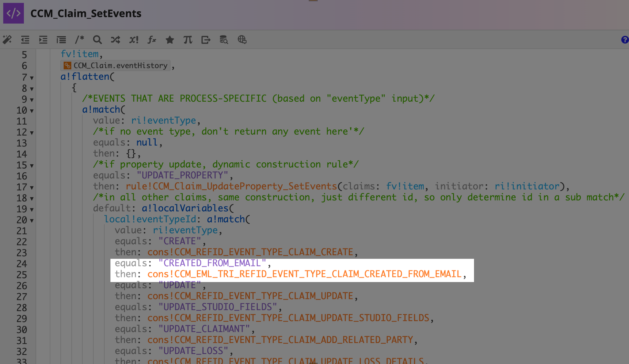The width and height of the screenshot is (629, 364).
Task: Click the indent code icon
Action: tap(43, 40)
